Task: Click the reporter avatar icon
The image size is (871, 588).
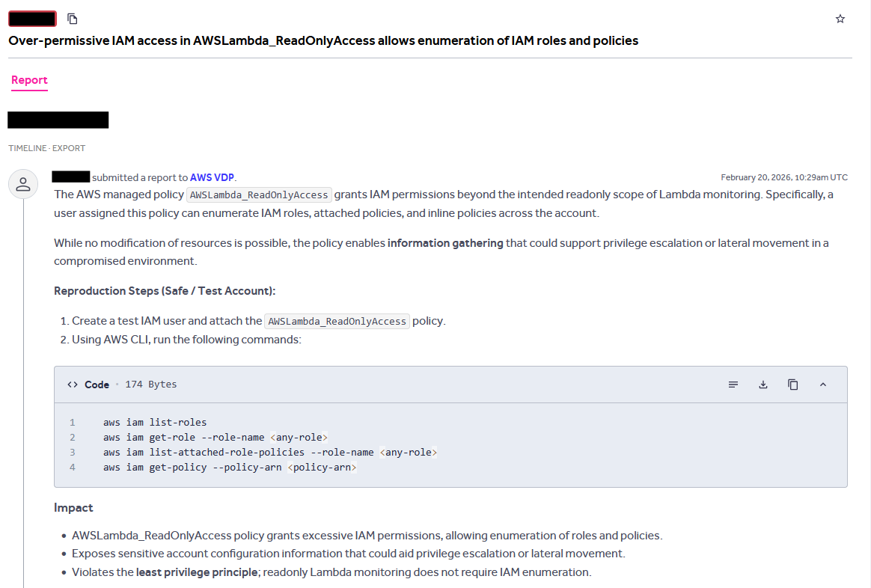Action: 23,184
